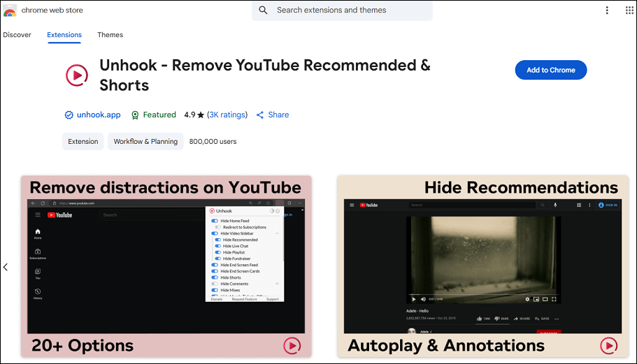
Task: Click the 800,000 users text
Action: click(213, 142)
